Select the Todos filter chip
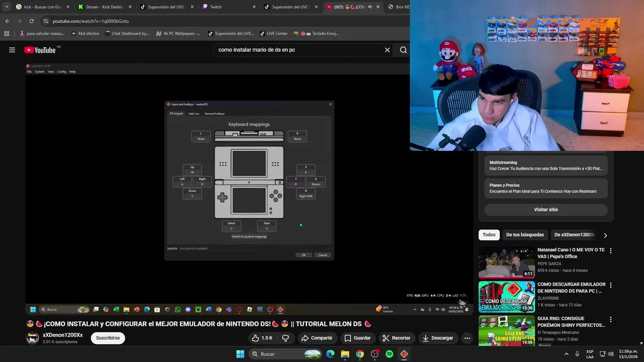The height and width of the screenshot is (362, 644). (x=489, y=235)
